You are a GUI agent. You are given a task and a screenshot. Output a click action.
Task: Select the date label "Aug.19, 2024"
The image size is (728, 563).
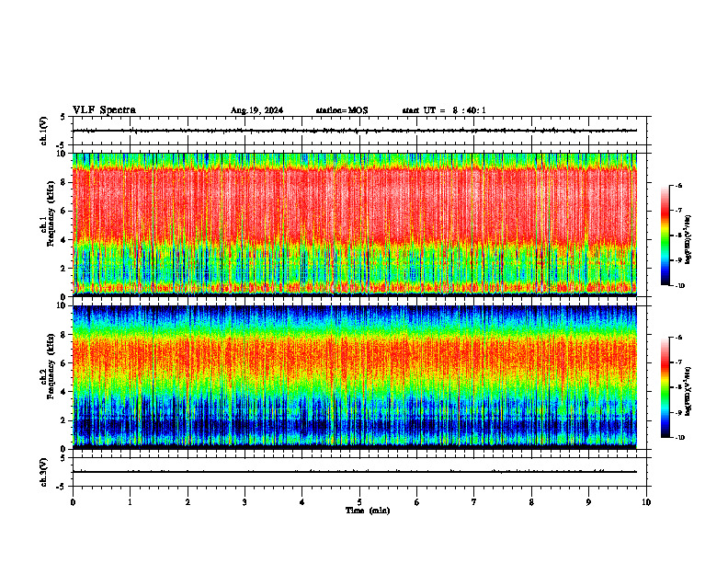(256, 110)
